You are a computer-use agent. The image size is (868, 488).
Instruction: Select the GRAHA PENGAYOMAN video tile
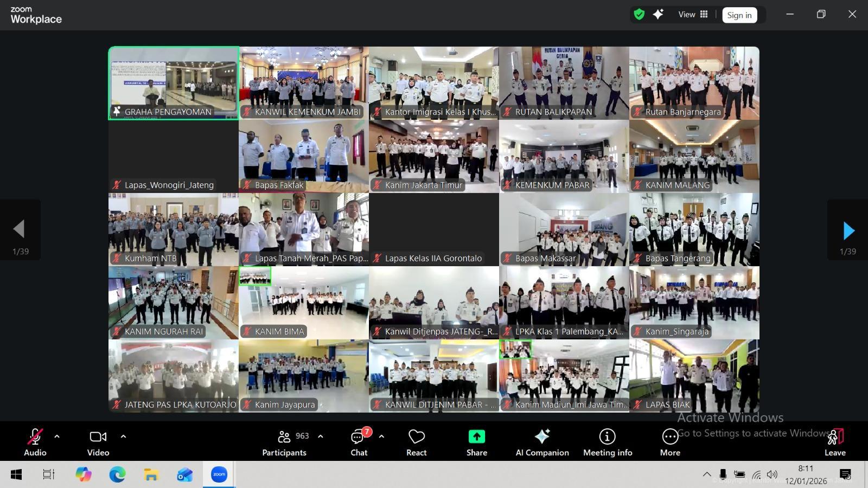(173, 82)
